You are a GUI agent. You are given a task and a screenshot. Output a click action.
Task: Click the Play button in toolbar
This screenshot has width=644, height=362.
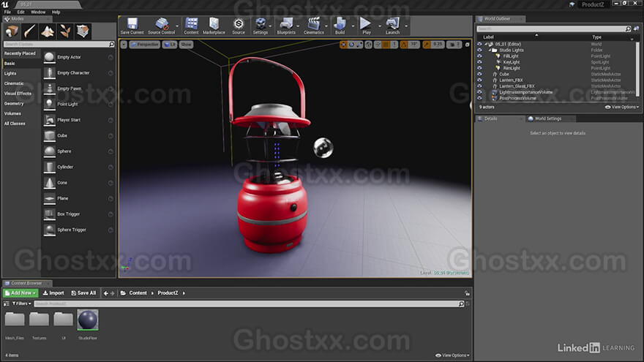366,26
